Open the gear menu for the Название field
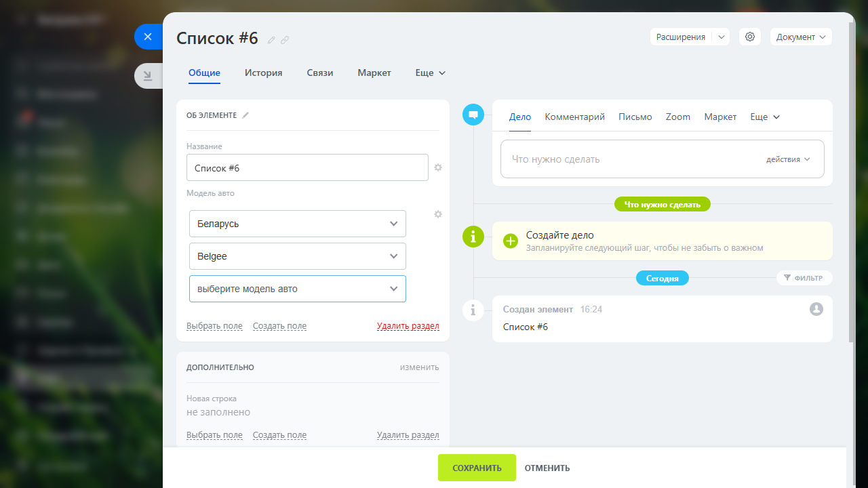868x488 pixels. pos(438,167)
